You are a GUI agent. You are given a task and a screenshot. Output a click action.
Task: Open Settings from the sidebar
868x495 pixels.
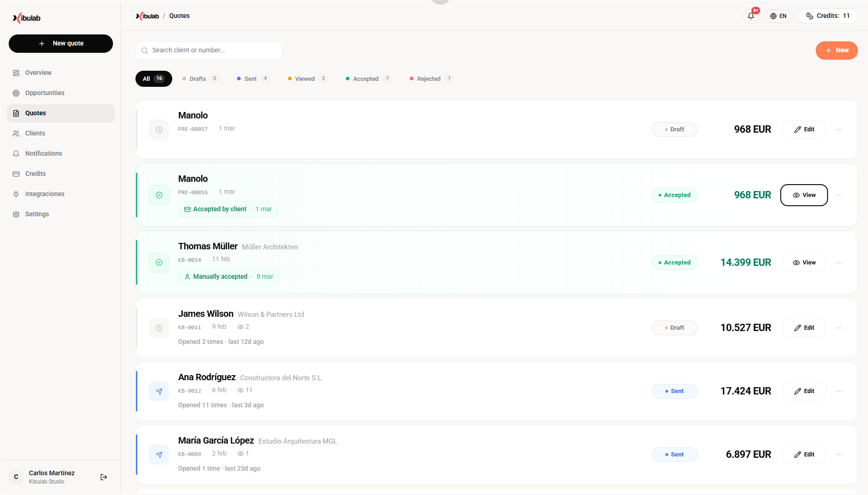[37, 214]
